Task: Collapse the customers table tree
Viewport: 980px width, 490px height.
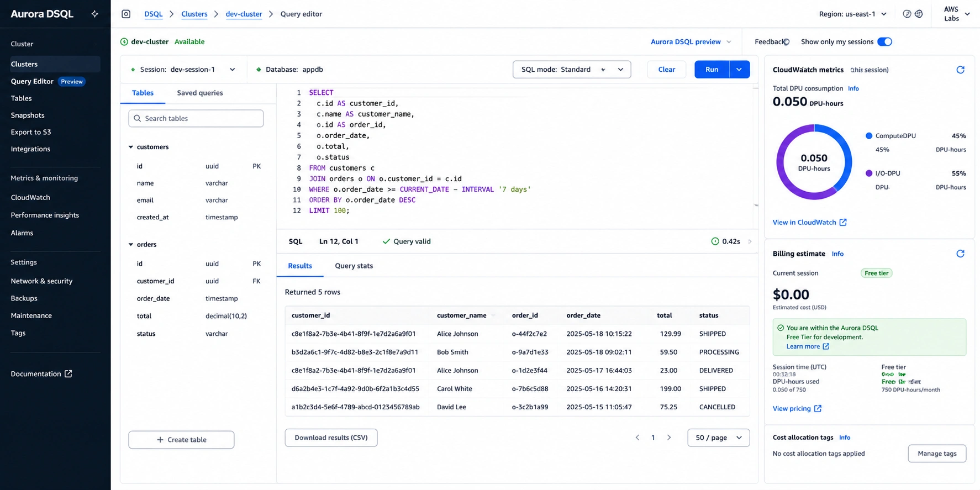Action: [x=131, y=147]
